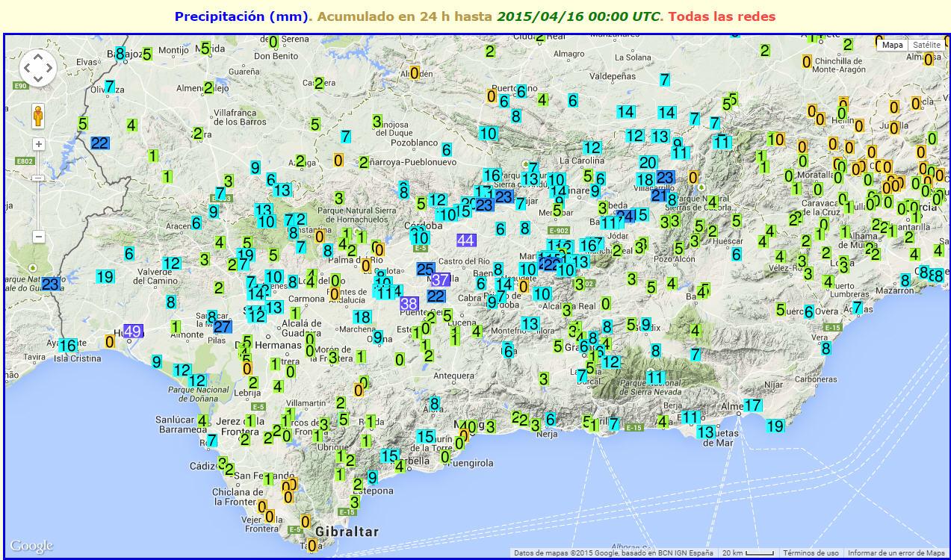Open Informar de un error de Maps

coord(896,553)
